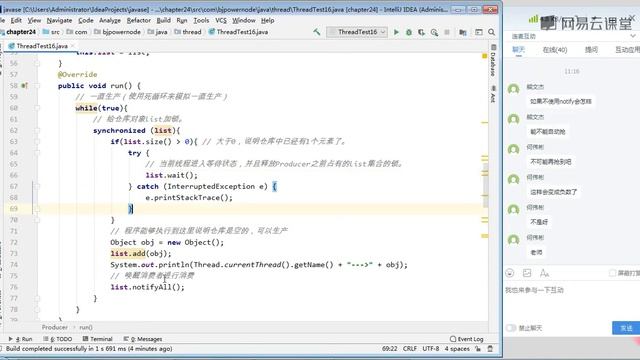Fold the synchronized block at line 62
The height and width of the screenshot is (360, 640).
[x=37, y=131]
